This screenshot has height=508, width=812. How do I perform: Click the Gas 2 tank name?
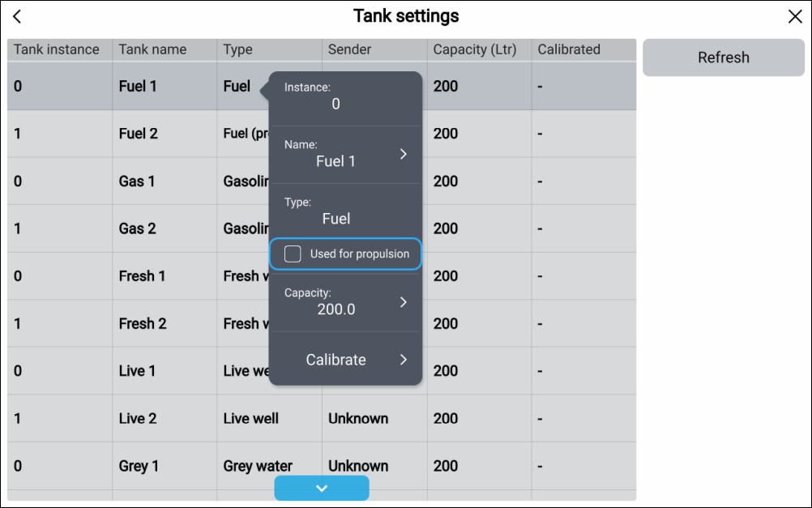coord(137,228)
